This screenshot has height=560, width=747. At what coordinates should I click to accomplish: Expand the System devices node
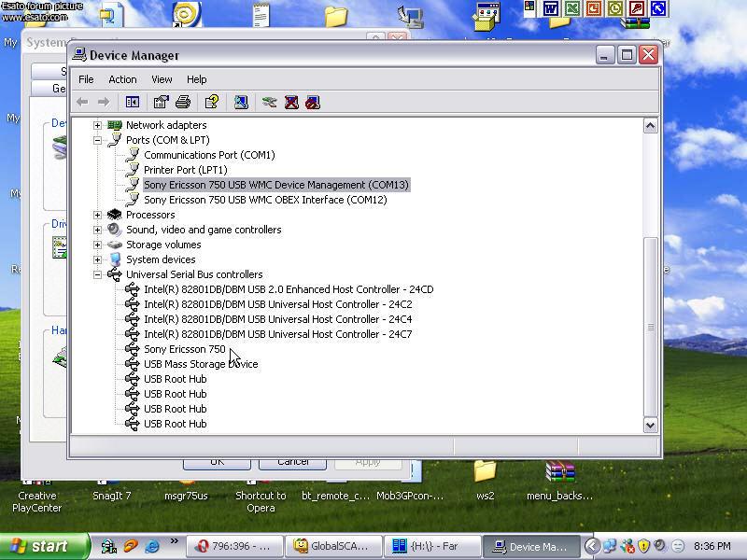97,259
